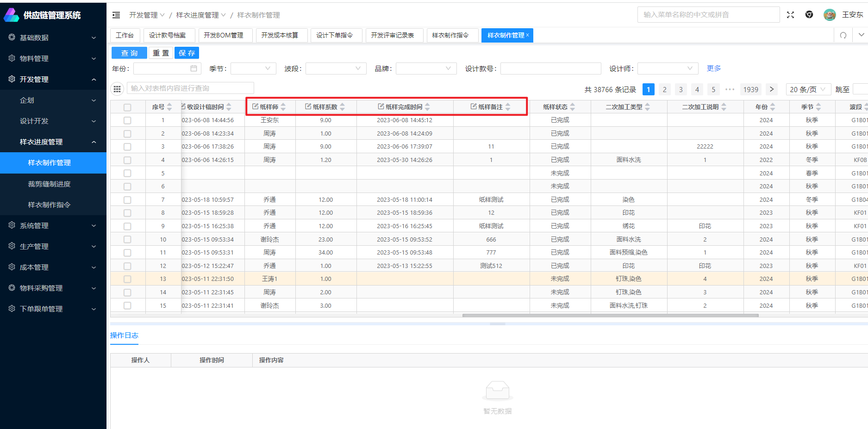
Task: Click the 查询 button
Action: 129,53
